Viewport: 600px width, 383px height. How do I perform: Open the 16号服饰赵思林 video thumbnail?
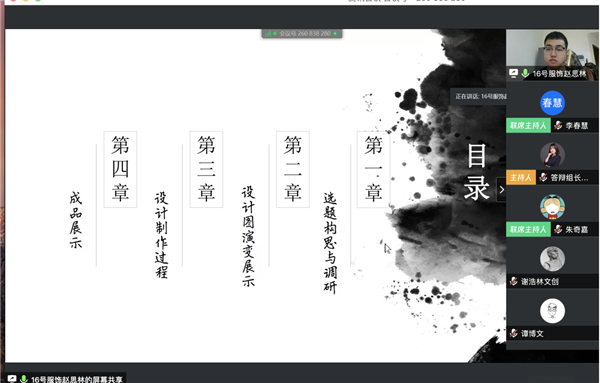(x=552, y=55)
